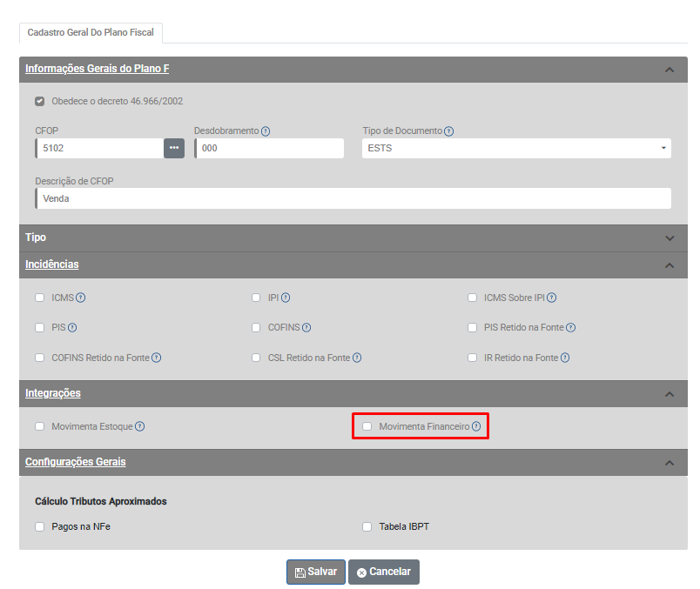This screenshot has width=700, height=589.
Task: Uncheck Obedece o decreto 46.966/2002
Action: [x=40, y=101]
